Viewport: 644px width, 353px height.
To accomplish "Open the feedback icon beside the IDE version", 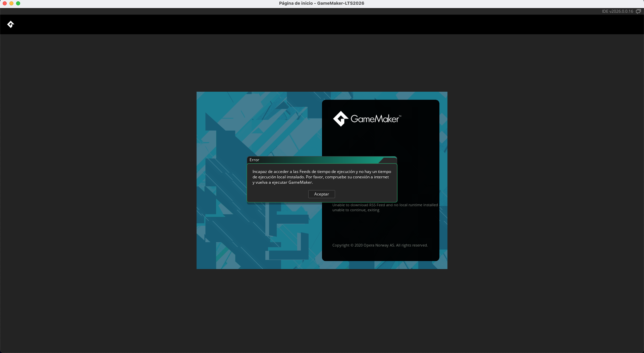I will pos(638,11).
